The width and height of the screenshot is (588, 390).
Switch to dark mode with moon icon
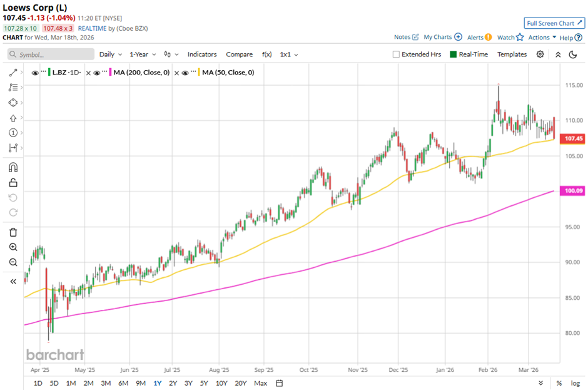(572, 54)
